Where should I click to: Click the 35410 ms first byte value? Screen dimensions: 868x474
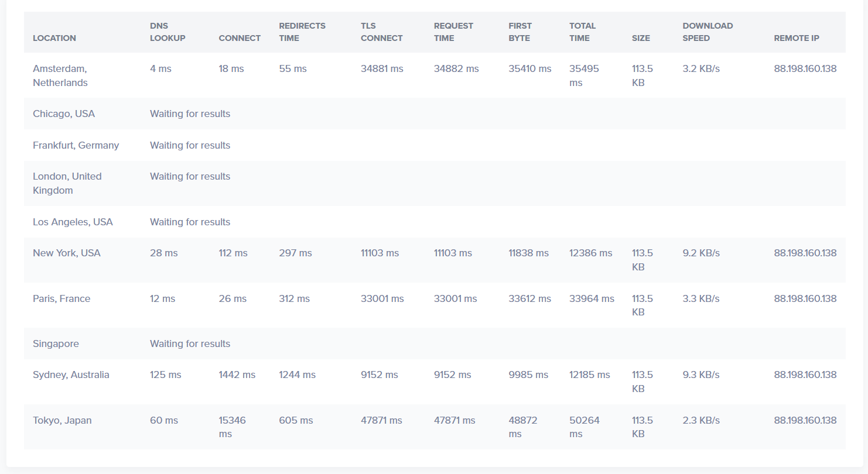530,68
